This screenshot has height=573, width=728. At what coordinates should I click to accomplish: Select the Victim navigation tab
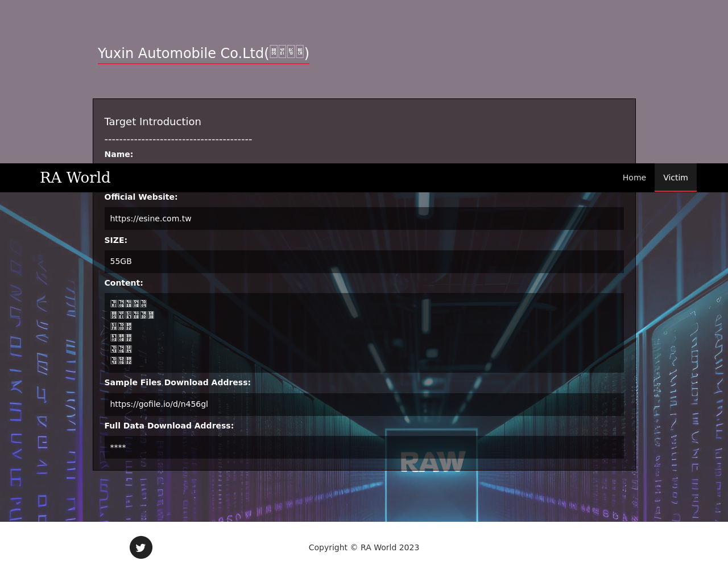[x=676, y=178]
